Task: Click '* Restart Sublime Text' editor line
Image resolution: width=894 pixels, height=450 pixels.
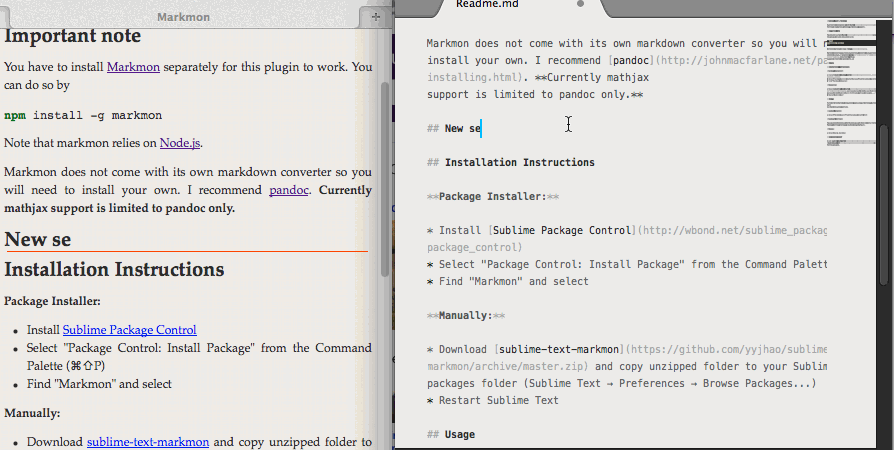Action: click(493, 400)
